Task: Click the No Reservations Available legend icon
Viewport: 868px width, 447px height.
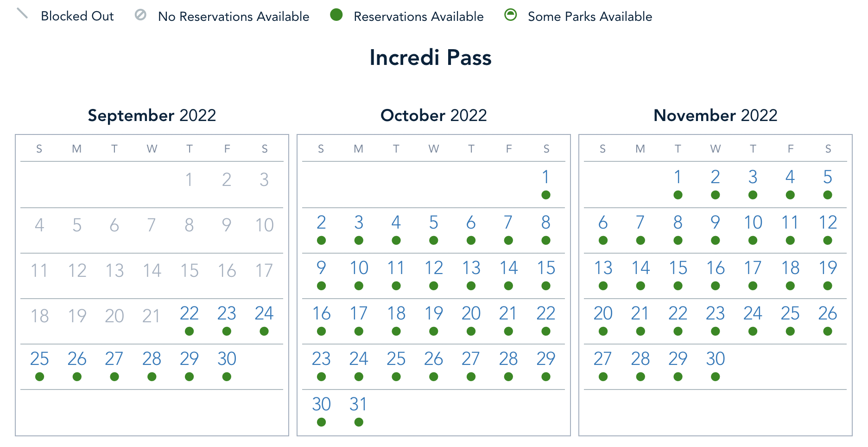Action: (140, 15)
